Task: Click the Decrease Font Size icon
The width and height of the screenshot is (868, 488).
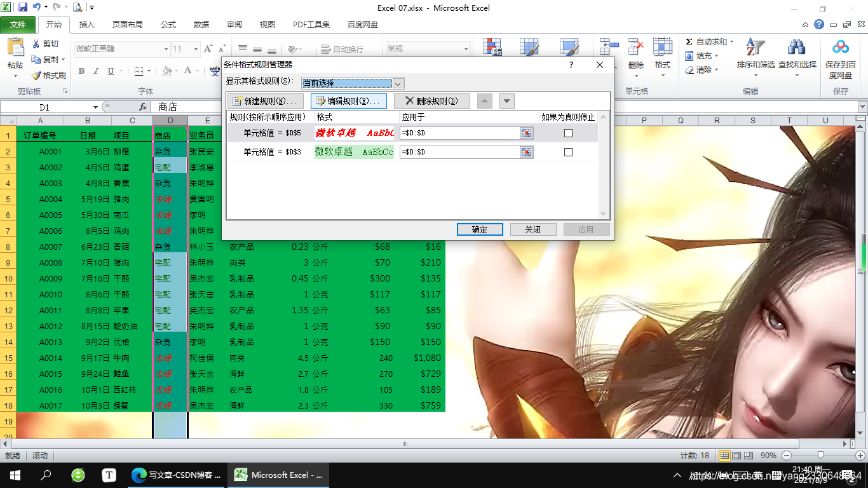Action: coord(222,48)
